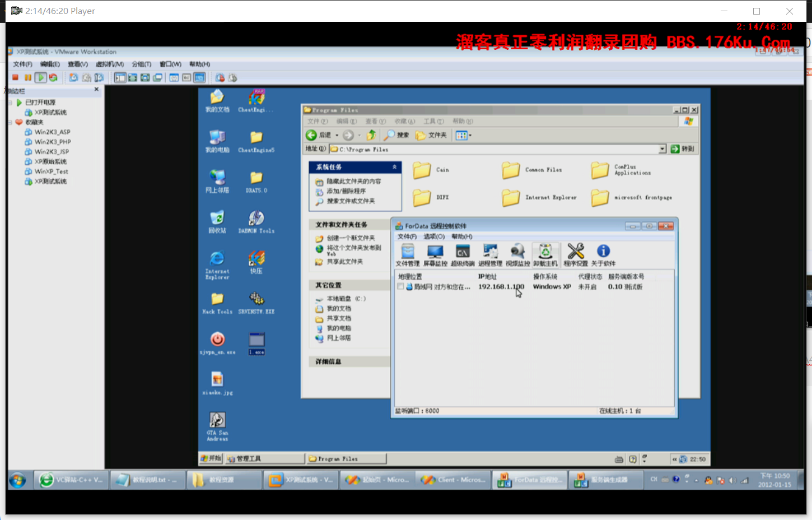The width and height of the screenshot is (812, 520).
Task: Select WinXP_Test in VMware sidebar
Action: [46, 171]
